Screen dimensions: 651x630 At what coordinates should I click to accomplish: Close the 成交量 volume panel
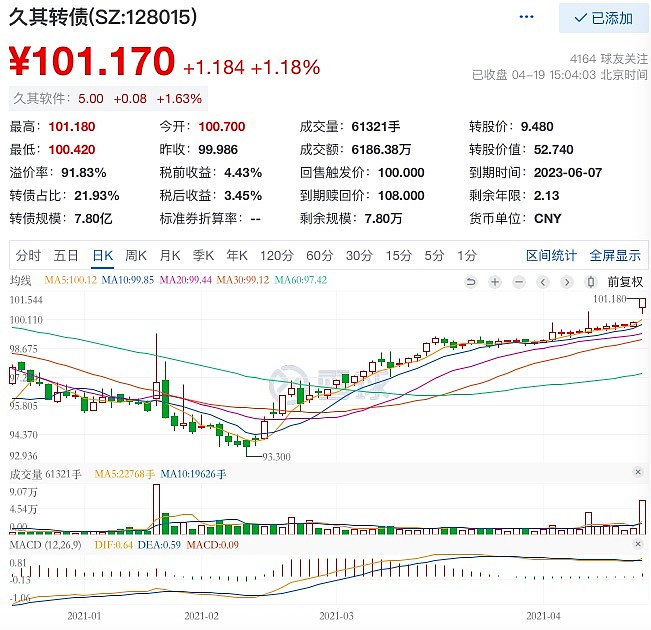pos(638,472)
